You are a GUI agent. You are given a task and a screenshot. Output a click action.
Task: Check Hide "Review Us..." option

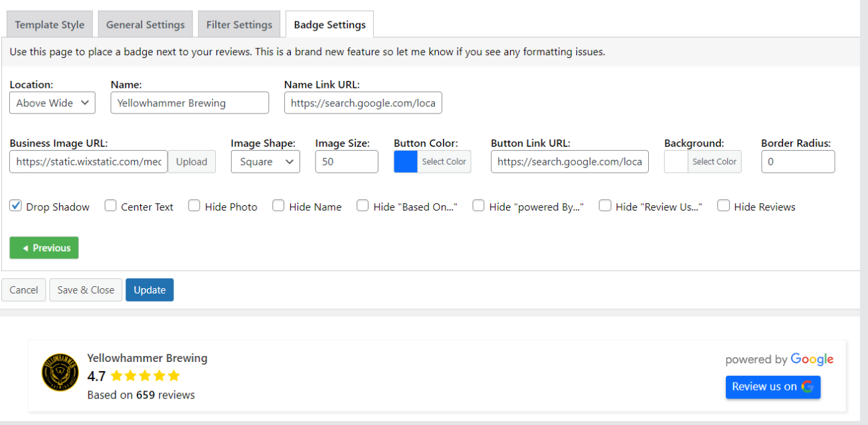pos(605,206)
